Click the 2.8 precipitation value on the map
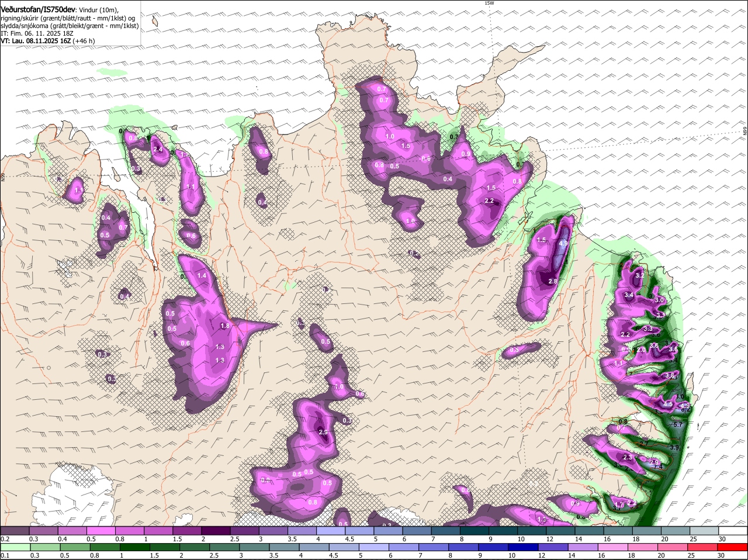This screenshot has height=560, width=748. [x=553, y=281]
